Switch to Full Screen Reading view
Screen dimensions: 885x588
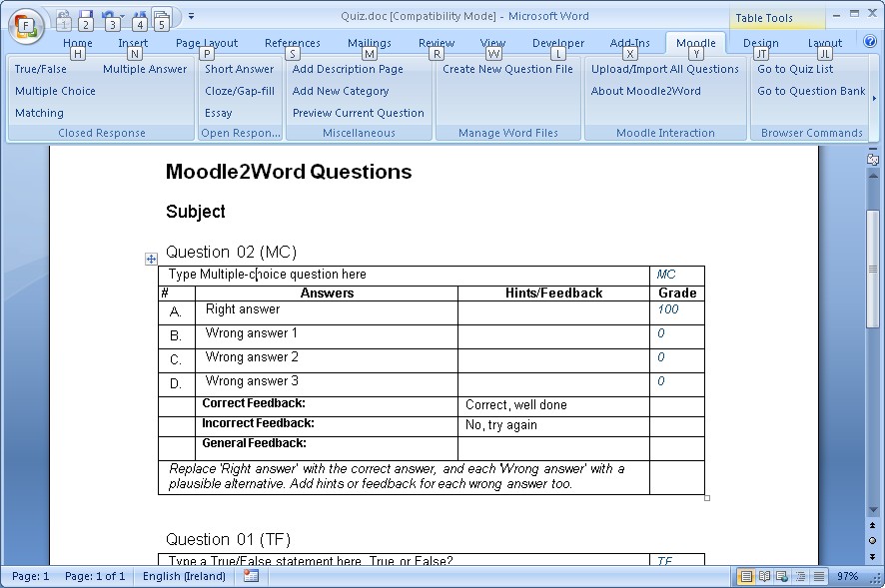click(764, 576)
